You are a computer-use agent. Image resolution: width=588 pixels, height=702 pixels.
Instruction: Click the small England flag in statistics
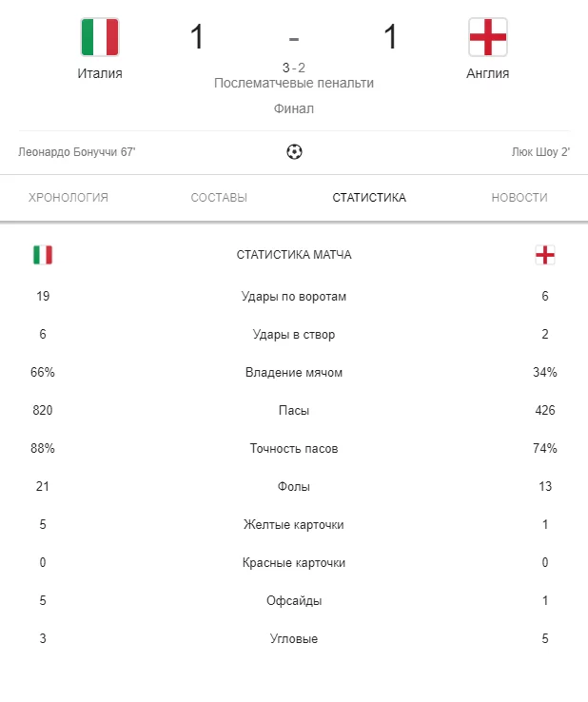tap(545, 255)
